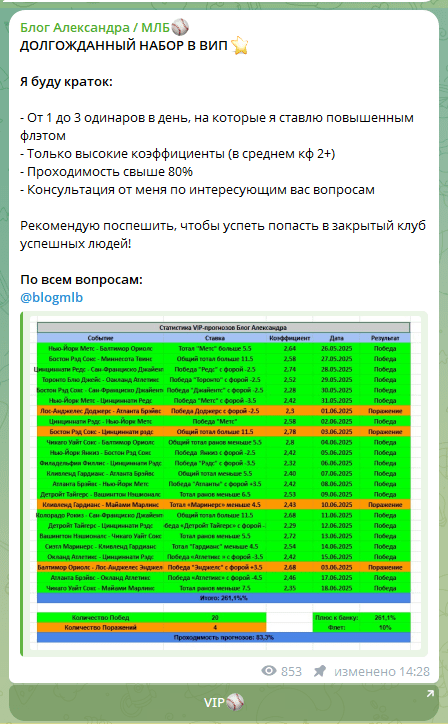This screenshot has width=448, height=724.
Task: Click the line 'Проходимость свыше 80%'
Action: 110,172
